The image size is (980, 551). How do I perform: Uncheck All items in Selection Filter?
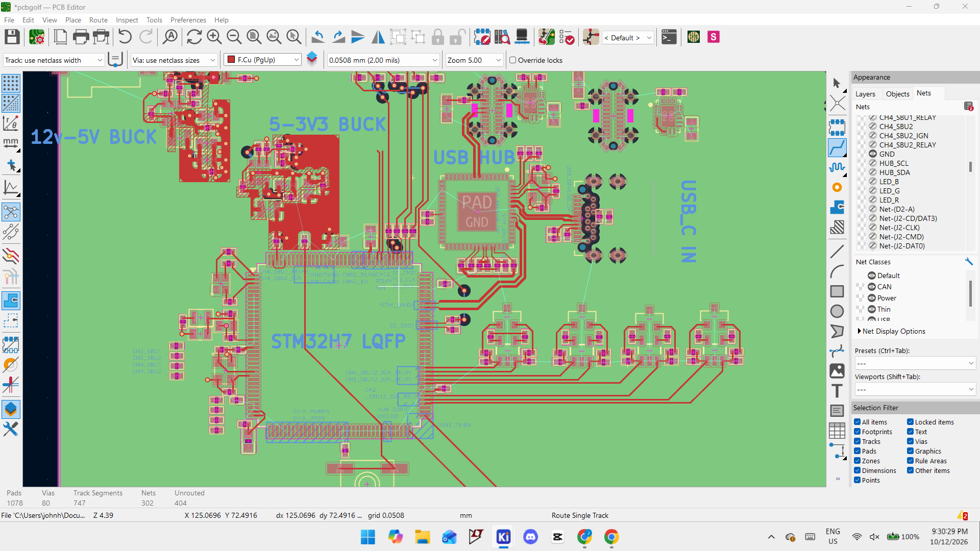click(857, 422)
